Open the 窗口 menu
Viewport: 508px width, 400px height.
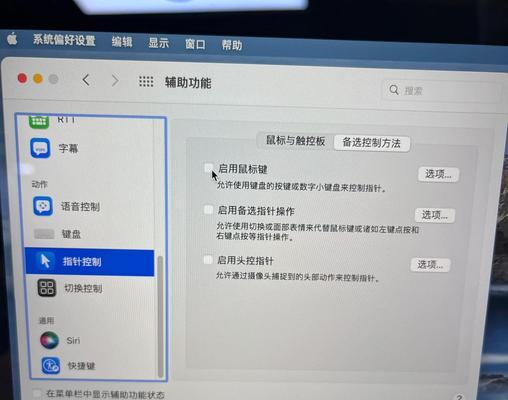click(195, 44)
